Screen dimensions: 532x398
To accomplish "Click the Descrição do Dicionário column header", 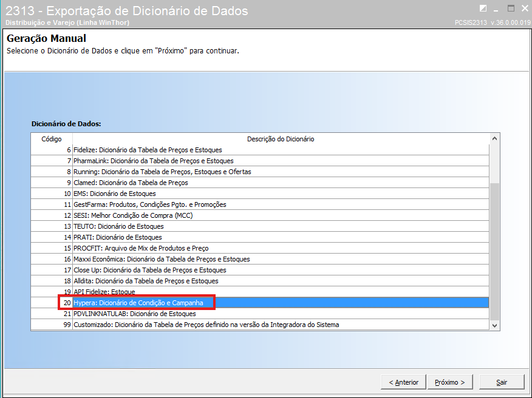I will 281,139.
